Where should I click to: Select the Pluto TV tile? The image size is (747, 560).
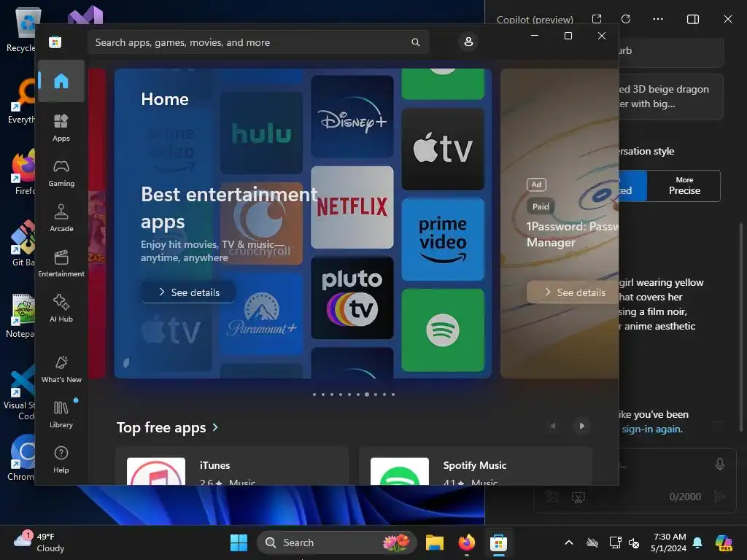(352, 297)
